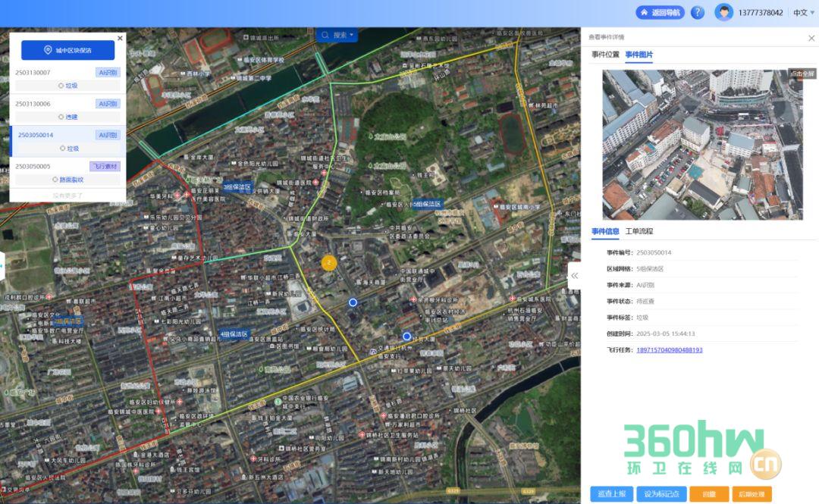Screen dimensions: 819x504
Task: Open the 搜索 search dropdown on map
Action: (337, 35)
